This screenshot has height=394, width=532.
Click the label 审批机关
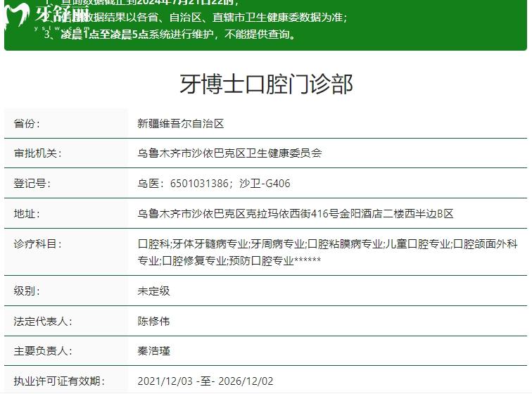pos(37,153)
